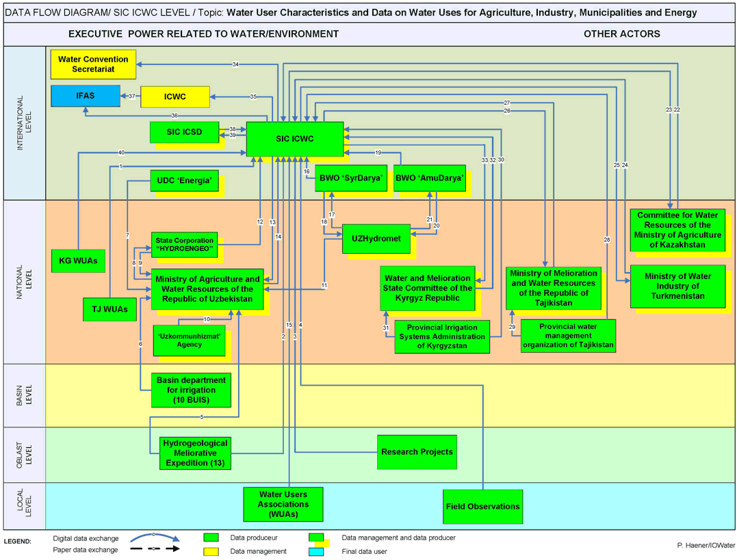The width and height of the screenshot is (737, 560).
Task: Select the blue IFAS box
Action: click(x=85, y=96)
